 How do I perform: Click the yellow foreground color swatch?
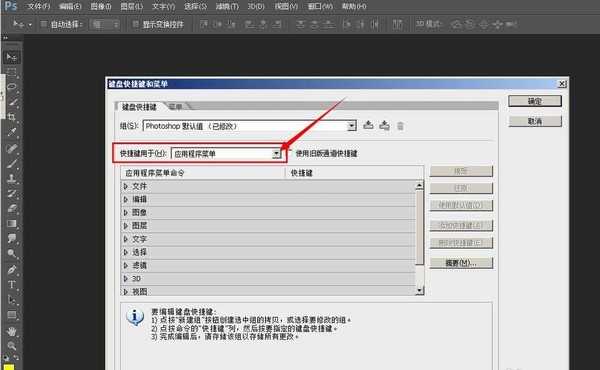pos(9,367)
